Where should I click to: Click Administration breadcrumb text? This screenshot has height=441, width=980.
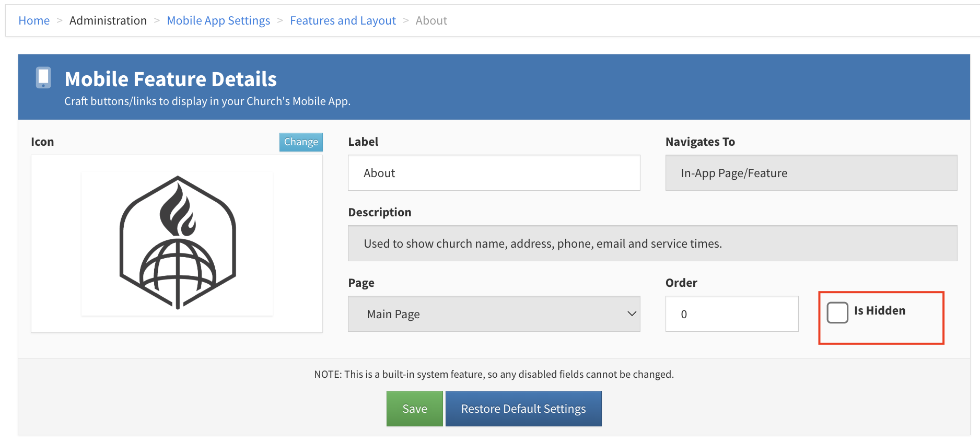coord(108,20)
